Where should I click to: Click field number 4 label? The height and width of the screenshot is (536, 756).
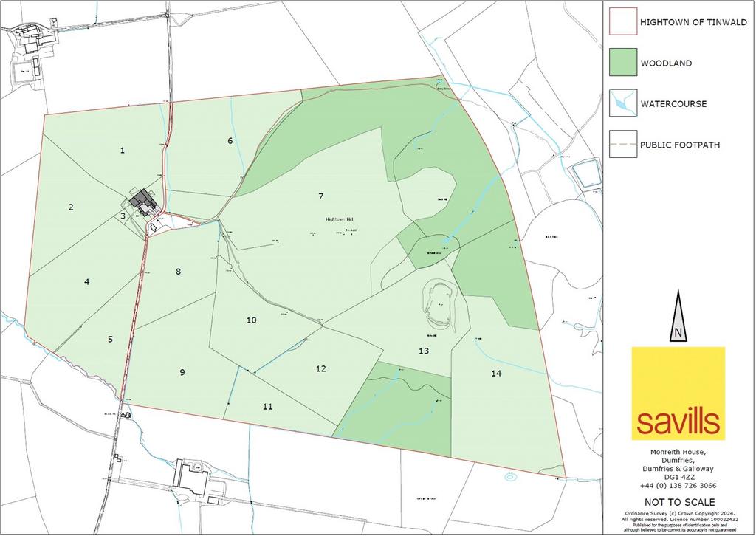[87, 282]
